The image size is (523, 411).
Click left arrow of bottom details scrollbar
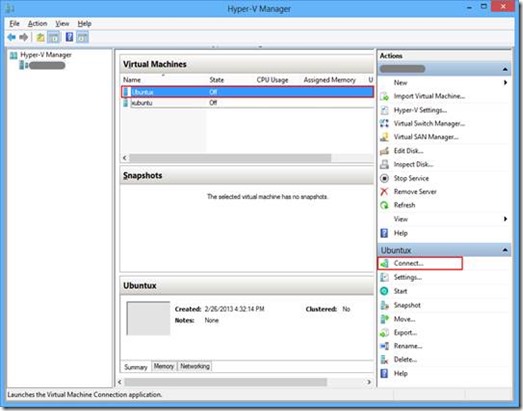pyautogui.click(x=119, y=382)
